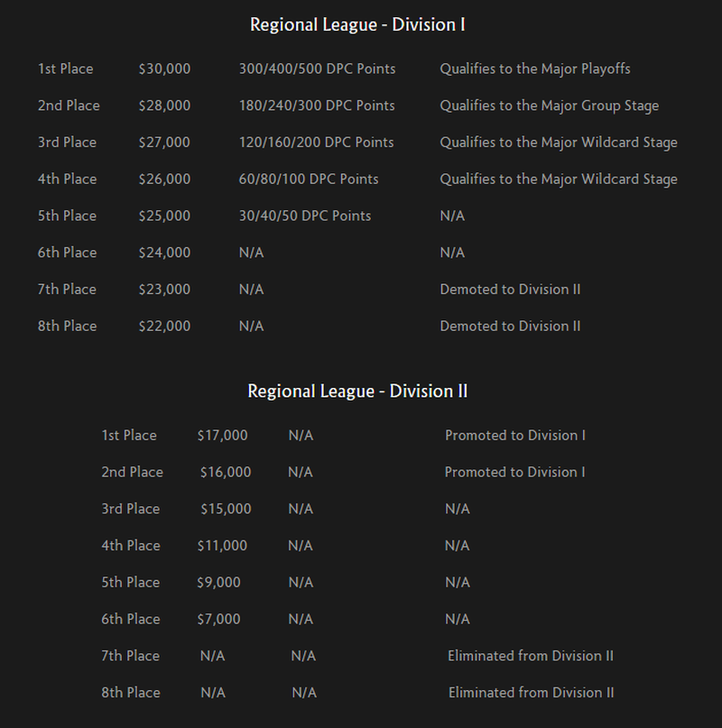Select the $15,000 prize amount

226,509
